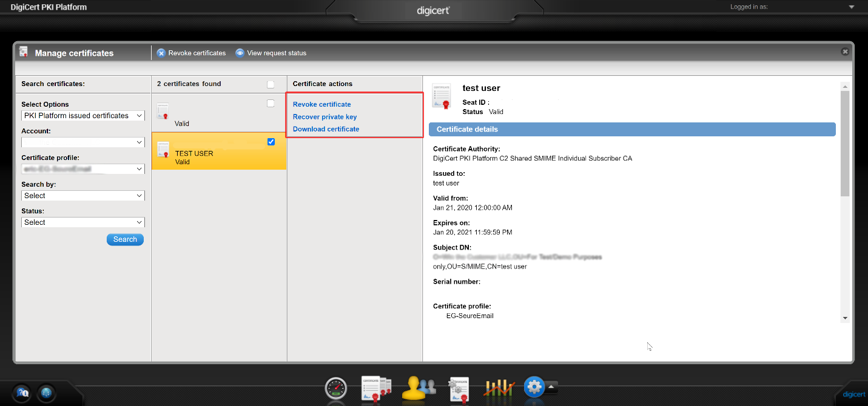Screen dimensions: 868x406
Task: Click the Manage certificates header icon
Action: 24,52
